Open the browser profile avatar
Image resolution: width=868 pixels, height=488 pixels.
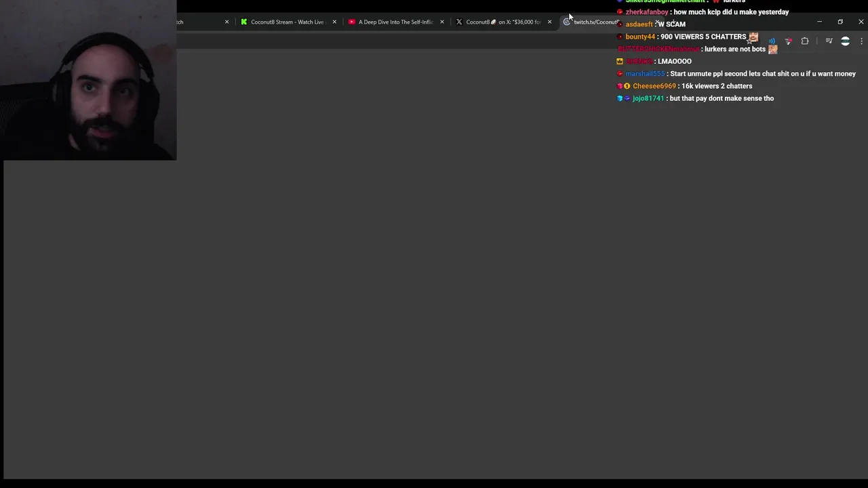(845, 41)
